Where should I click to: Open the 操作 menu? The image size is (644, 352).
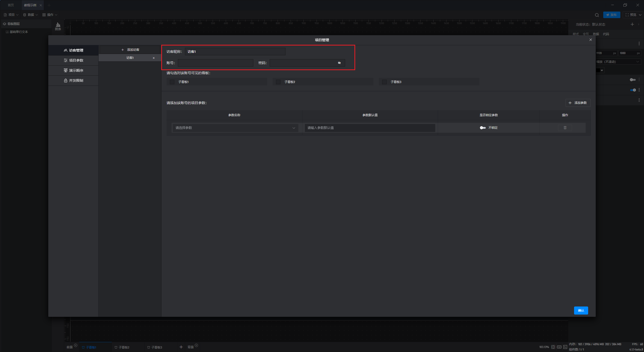pyautogui.click(x=50, y=15)
